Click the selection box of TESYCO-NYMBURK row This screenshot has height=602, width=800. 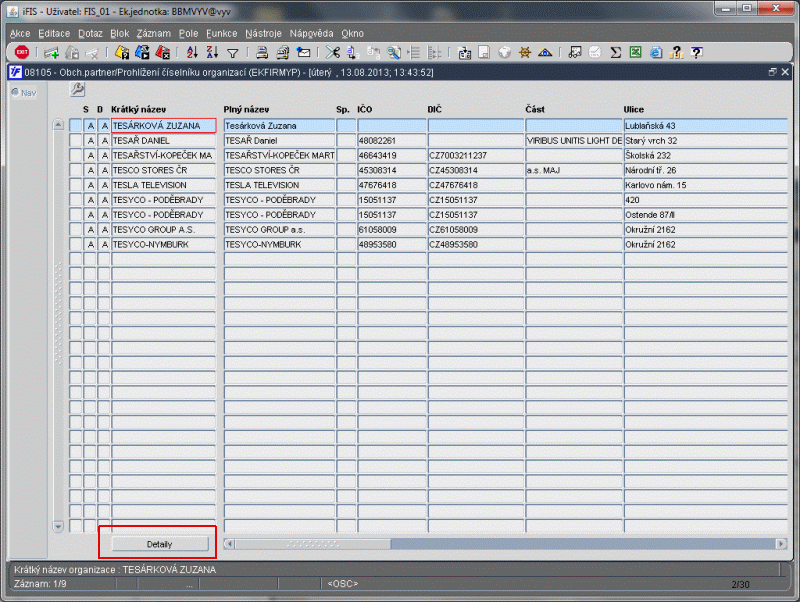click(76, 244)
